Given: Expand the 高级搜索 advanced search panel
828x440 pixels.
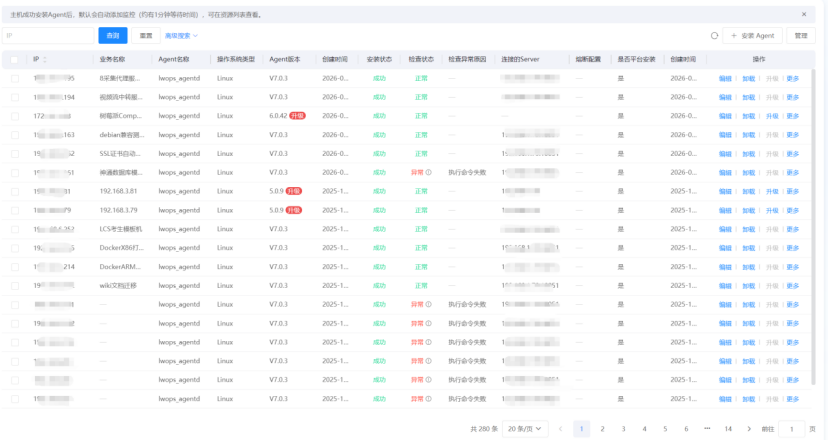Looking at the screenshot, I should click(181, 35).
